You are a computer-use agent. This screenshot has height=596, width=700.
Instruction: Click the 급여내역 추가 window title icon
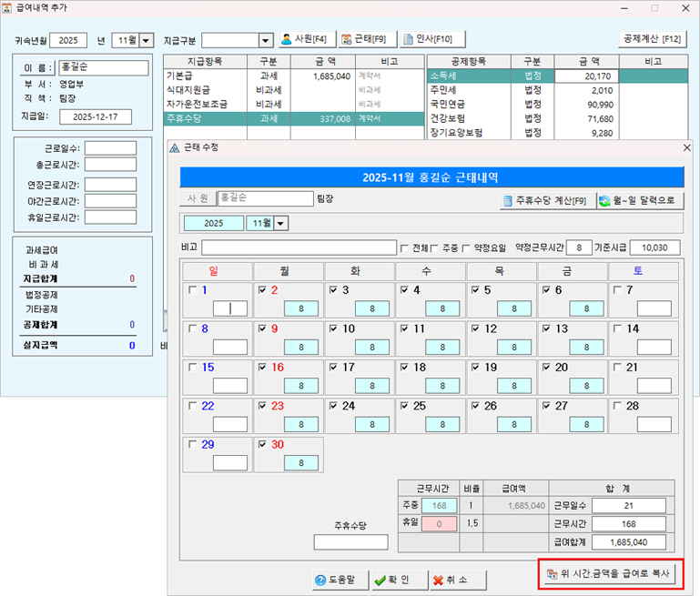click(x=6, y=7)
